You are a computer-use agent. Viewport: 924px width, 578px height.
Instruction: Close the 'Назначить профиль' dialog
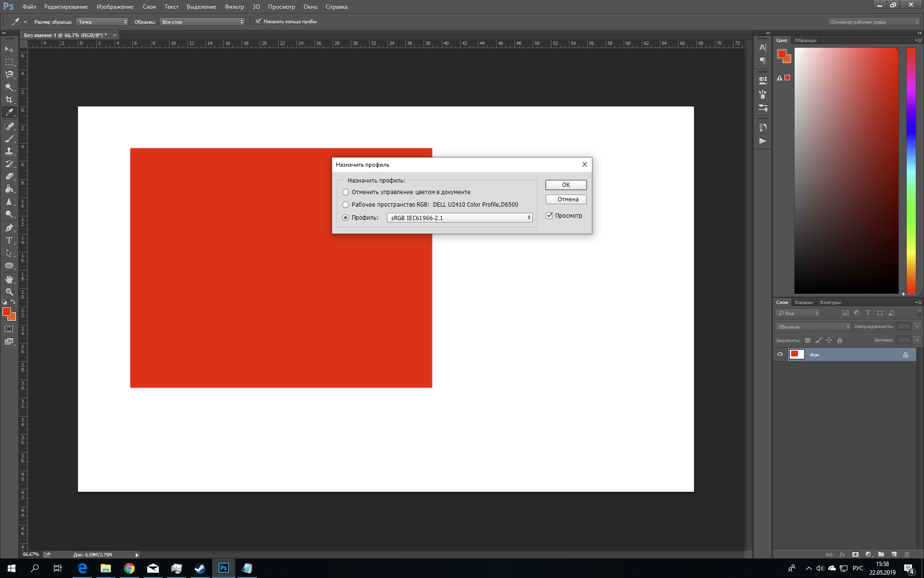click(x=585, y=164)
